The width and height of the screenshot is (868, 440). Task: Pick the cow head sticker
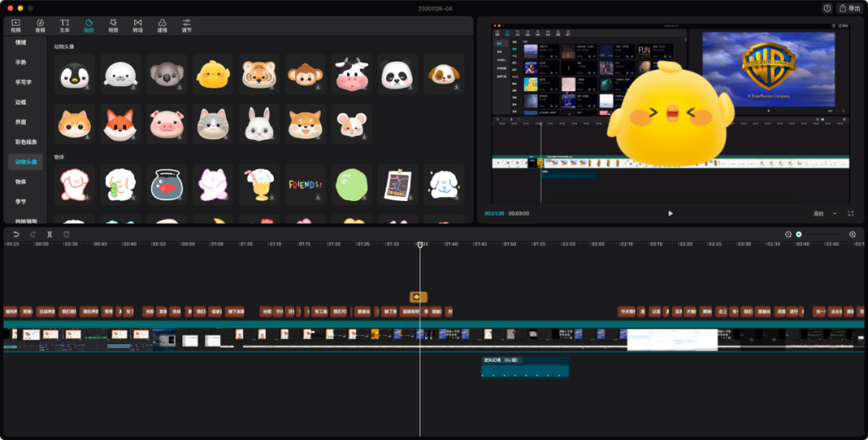tap(351, 74)
